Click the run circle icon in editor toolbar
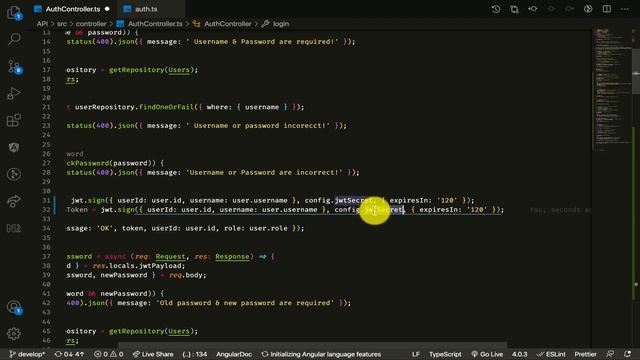Screen dimensions: 640x360 tap(588, 9)
